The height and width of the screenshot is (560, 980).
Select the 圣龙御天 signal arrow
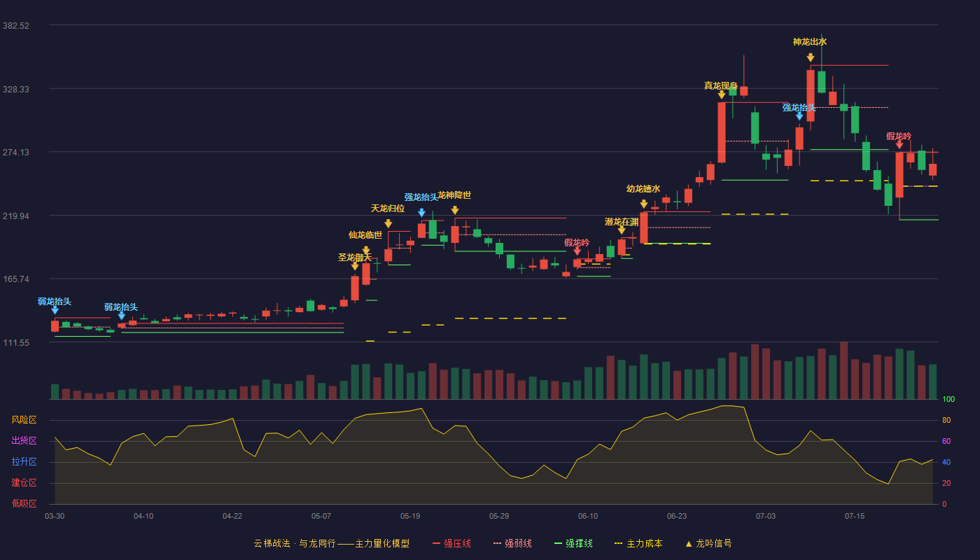click(355, 265)
